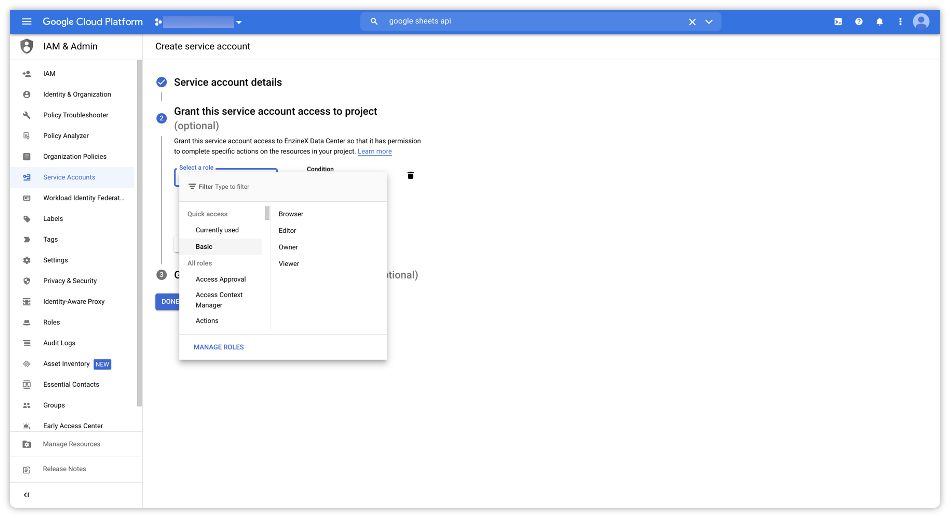
Task: Open Organization Policies
Action: click(73, 156)
